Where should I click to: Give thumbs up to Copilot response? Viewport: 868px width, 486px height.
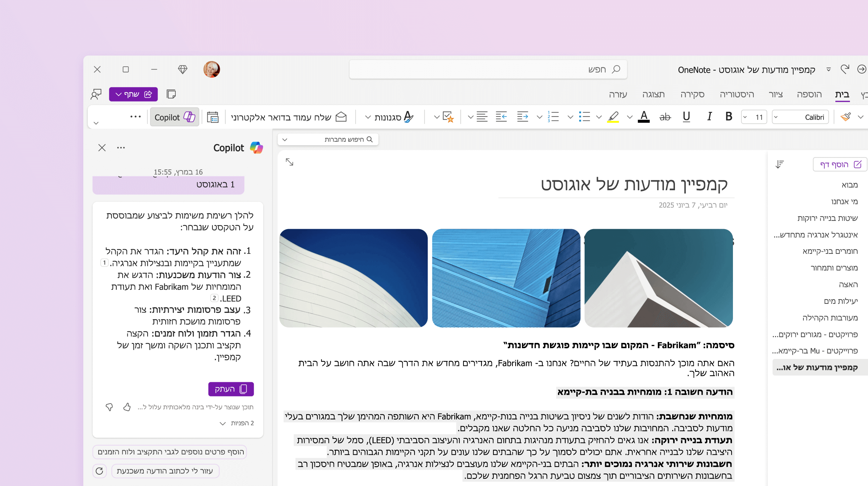click(x=127, y=407)
